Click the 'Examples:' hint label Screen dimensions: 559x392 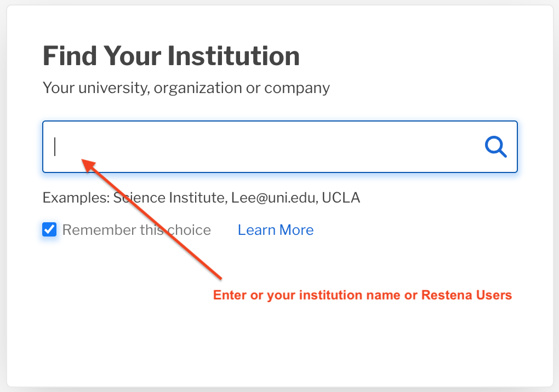coord(76,198)
